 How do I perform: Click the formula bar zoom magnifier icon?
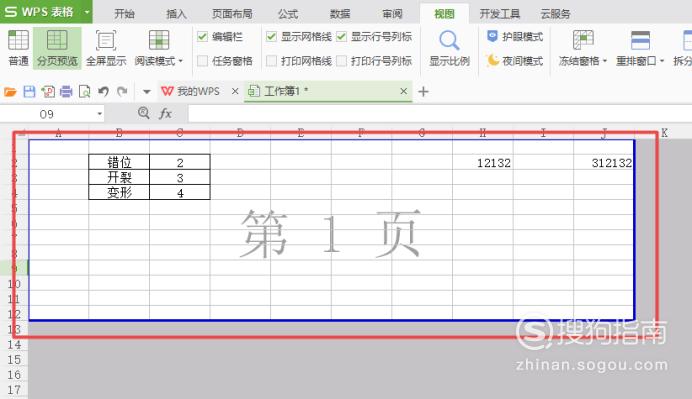coord(143,113)
